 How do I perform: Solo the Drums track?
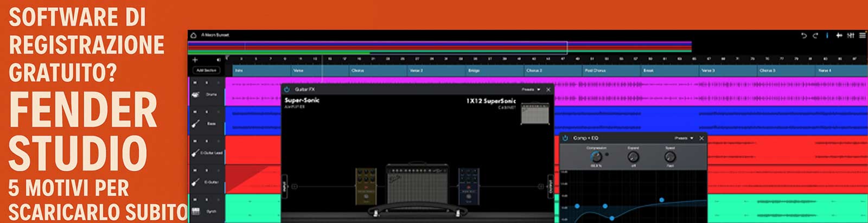[207, 83]
